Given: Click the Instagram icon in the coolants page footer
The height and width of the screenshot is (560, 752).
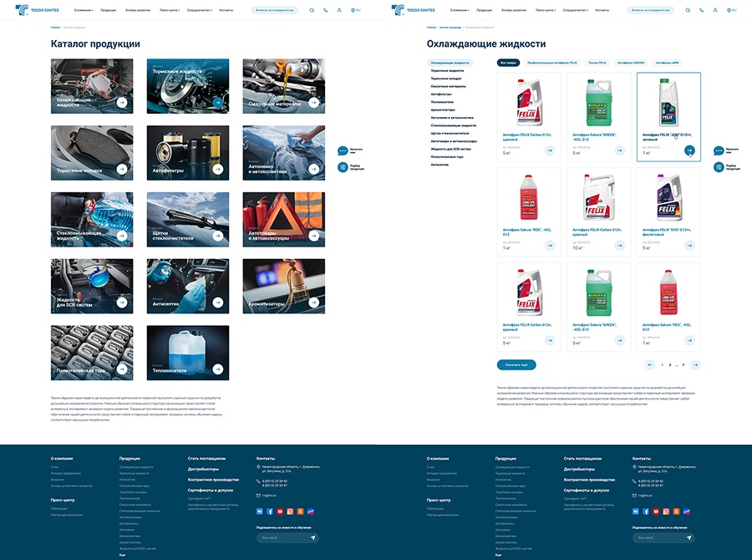Looking at the screenshot, I should 666,512.
